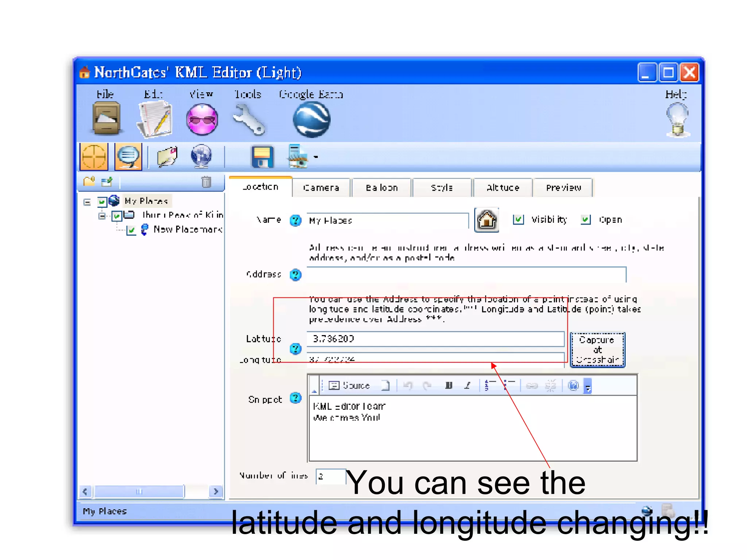Uncheck the Open checkbox

tap(585, 219)
